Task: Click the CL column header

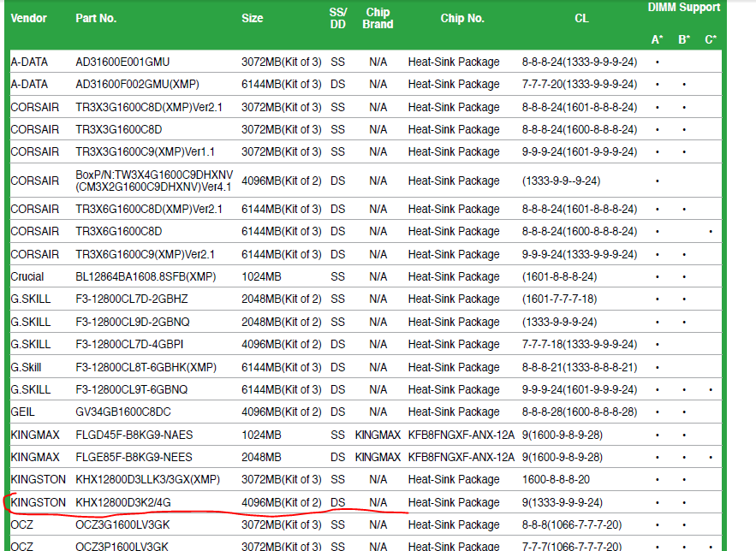Action: [x=581, y=18]
